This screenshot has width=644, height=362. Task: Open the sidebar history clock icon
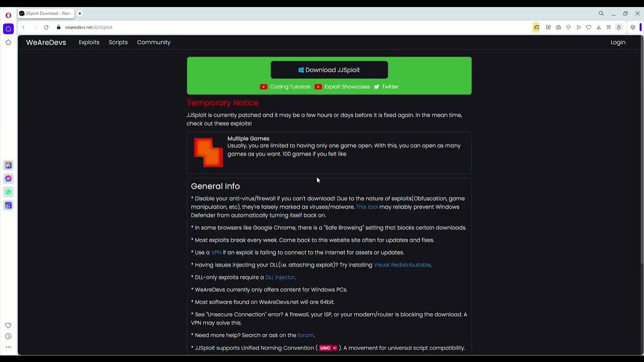coord(8,336)
